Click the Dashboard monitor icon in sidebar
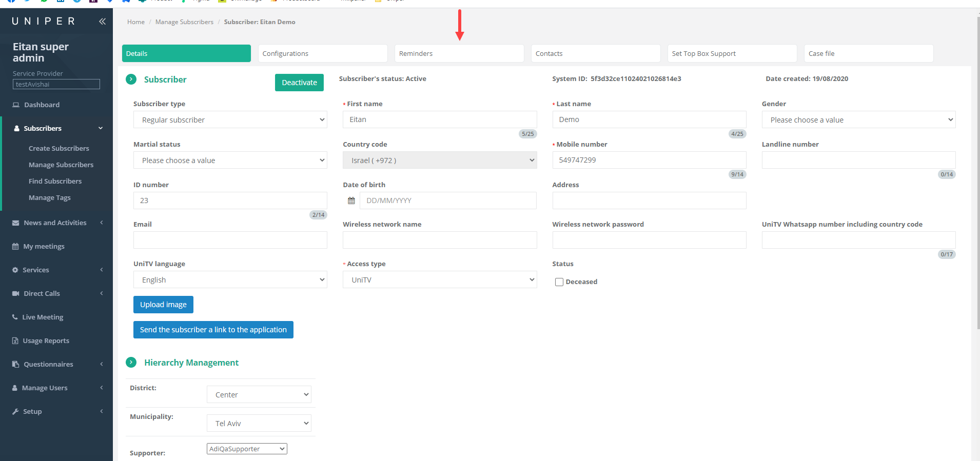980x461 pixels. [16, 105]
